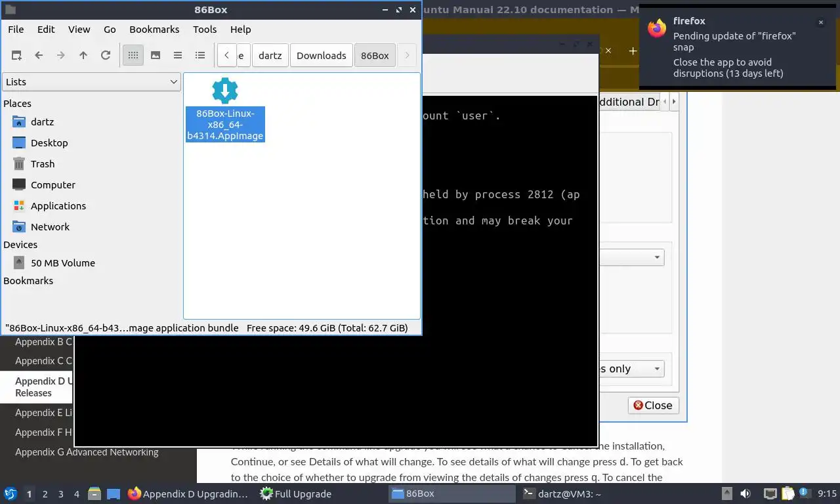Click the dartz path bar button

tap(270, 55)
